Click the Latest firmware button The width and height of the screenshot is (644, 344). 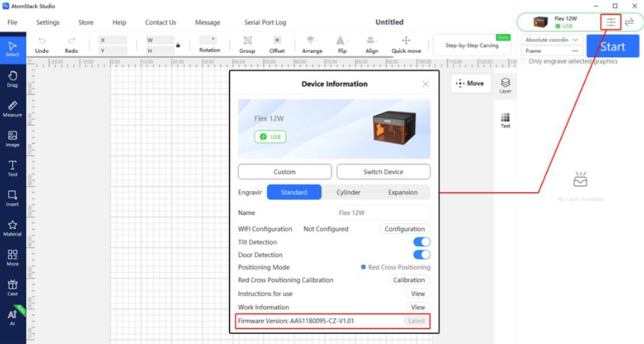pos(417,321)
